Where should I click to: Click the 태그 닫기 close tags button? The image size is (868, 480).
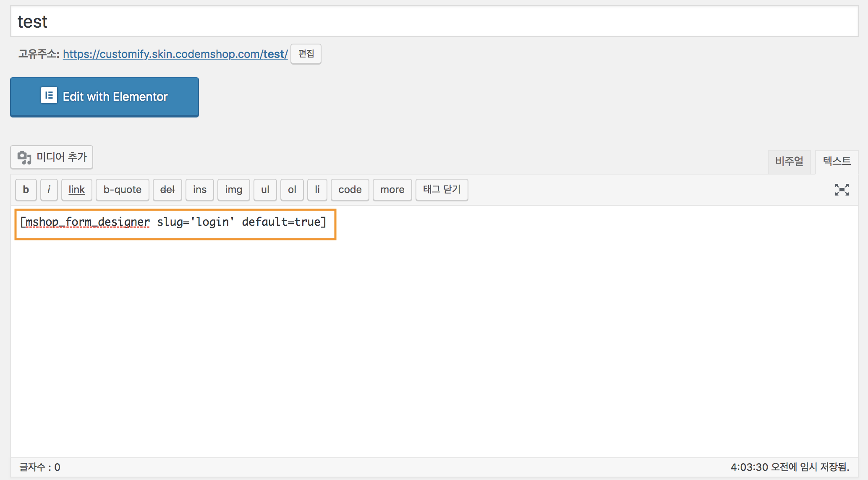(442, 190)
